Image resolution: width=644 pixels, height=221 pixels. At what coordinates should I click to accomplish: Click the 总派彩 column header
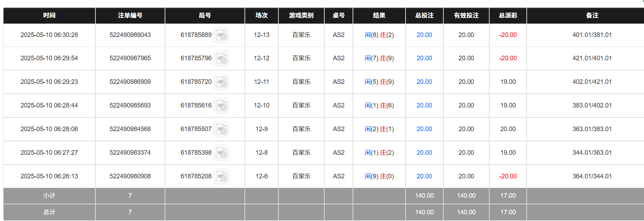tap(508, 16)
